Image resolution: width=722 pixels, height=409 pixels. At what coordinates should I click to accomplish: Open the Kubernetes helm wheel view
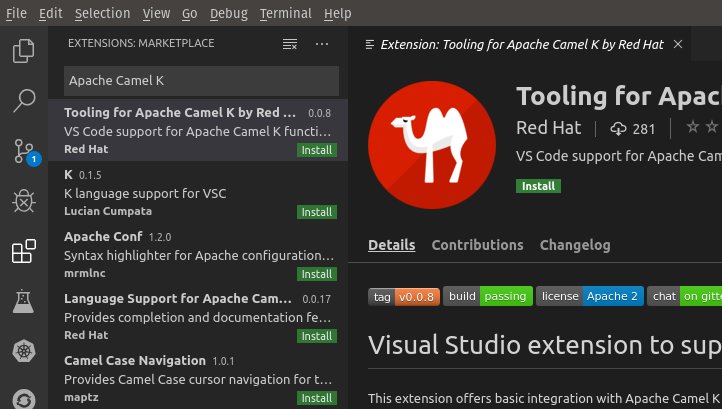coord(23,351)
